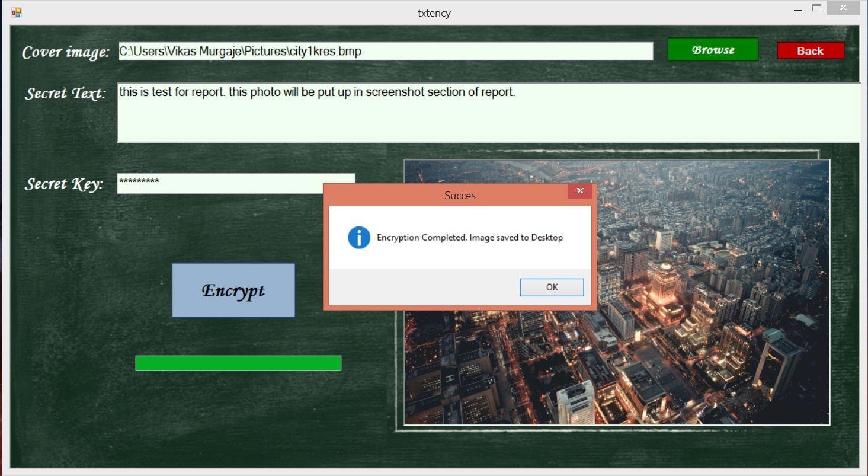Click the Browse button to choose a cover image
The height and width of the screenshot is (476, 868).
[712, 50]
